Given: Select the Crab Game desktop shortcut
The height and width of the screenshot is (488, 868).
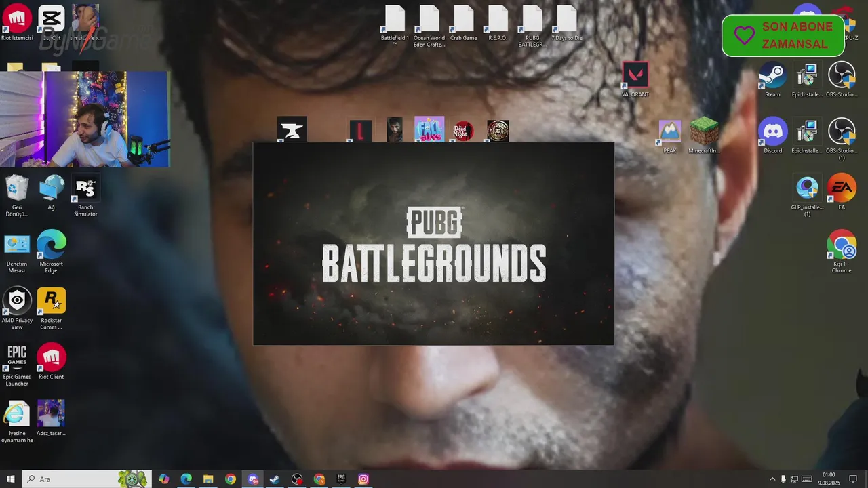Looking at the screenshot, I should pos(464,23).
